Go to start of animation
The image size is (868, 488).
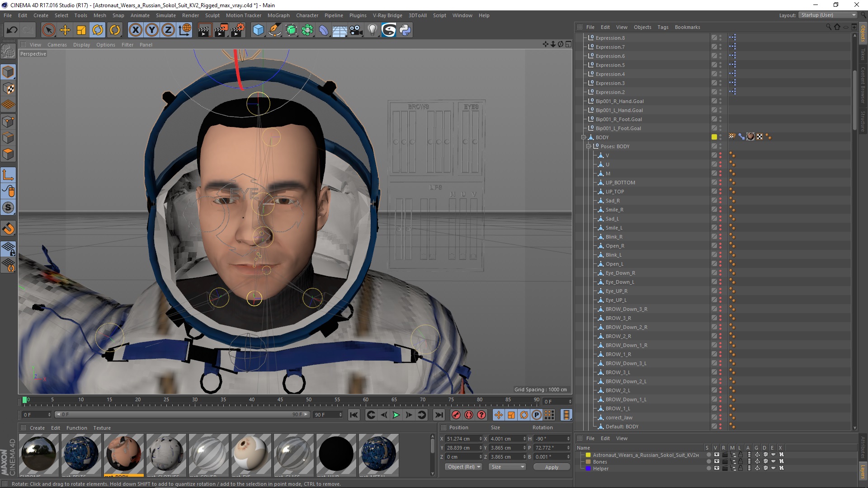point(354,415)
